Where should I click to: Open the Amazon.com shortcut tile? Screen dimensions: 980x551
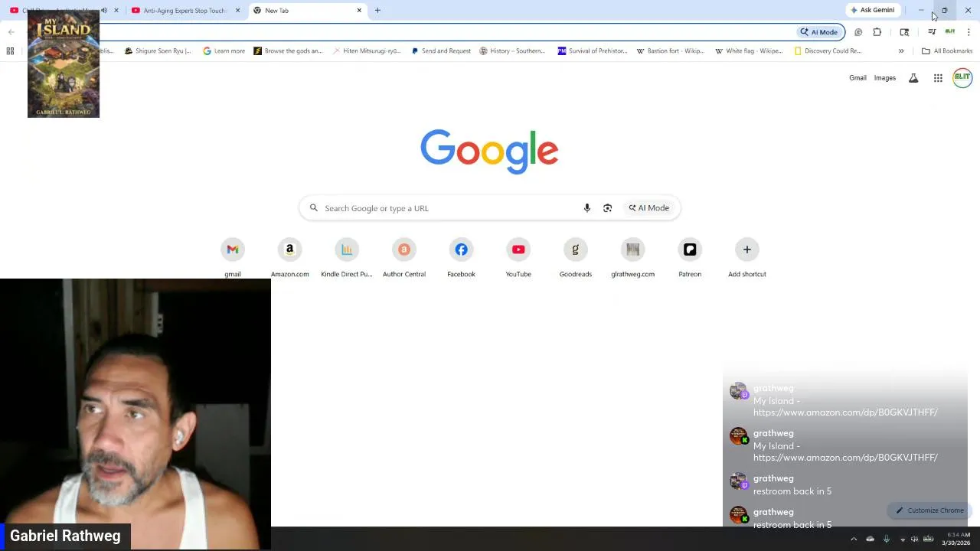pyautogui.click(x=289, y=258)
